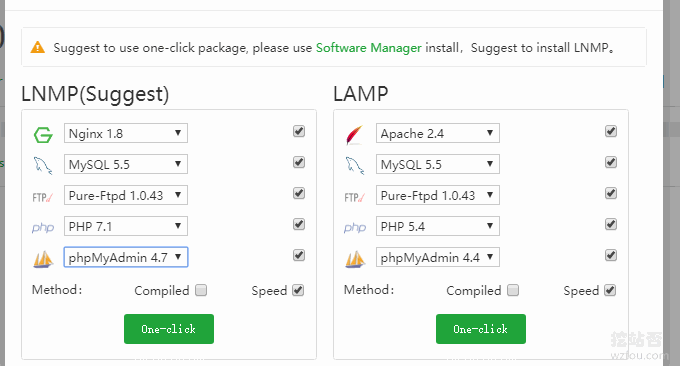The height and width of the screenshot is (366, 680).
Task: Open LNMP Pure-Ftpd 1.0.43 dropdown
Action: click(126, 195)
